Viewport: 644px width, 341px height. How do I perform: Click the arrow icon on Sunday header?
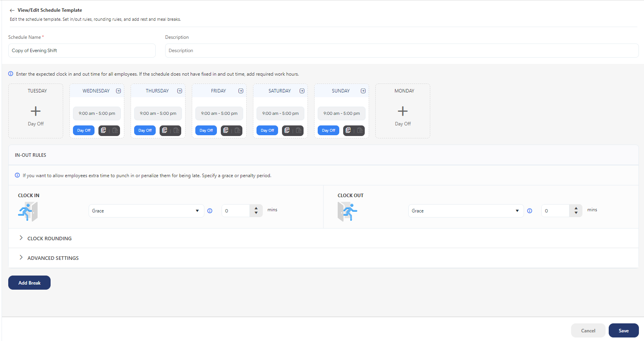pyautogui.click(x=363, y=91)
